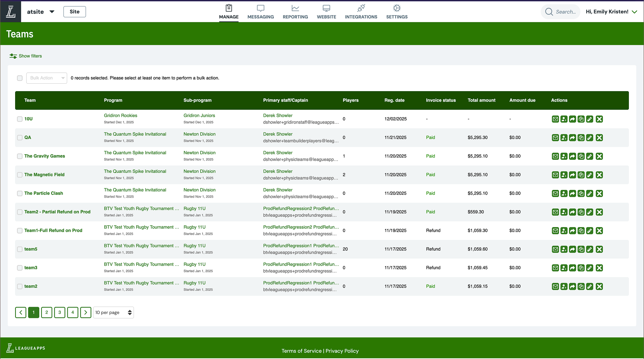This screenshot has height=359, width=644.
Task: Tick the checkbox for team 10U
Action: (x=20, y=119)
